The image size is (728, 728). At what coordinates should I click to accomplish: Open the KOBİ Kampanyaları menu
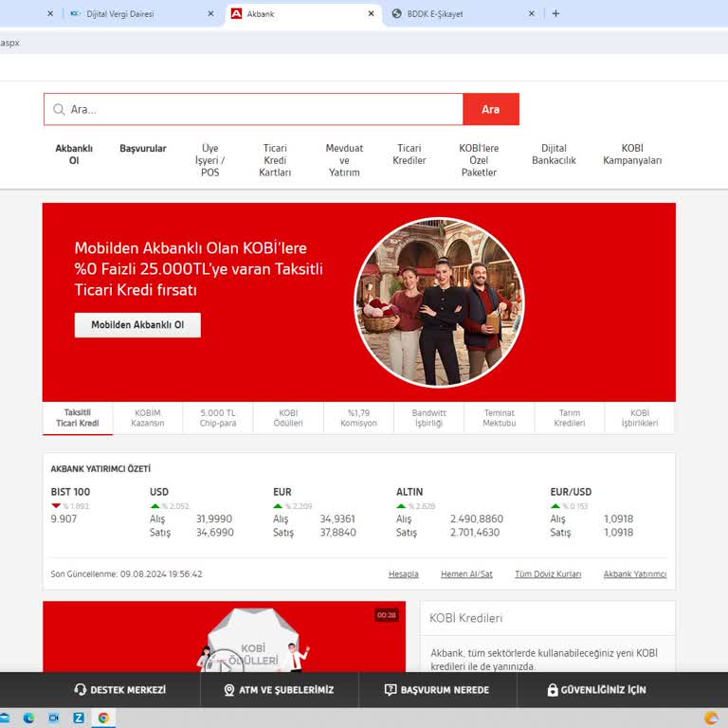click(x=632, y=155)
